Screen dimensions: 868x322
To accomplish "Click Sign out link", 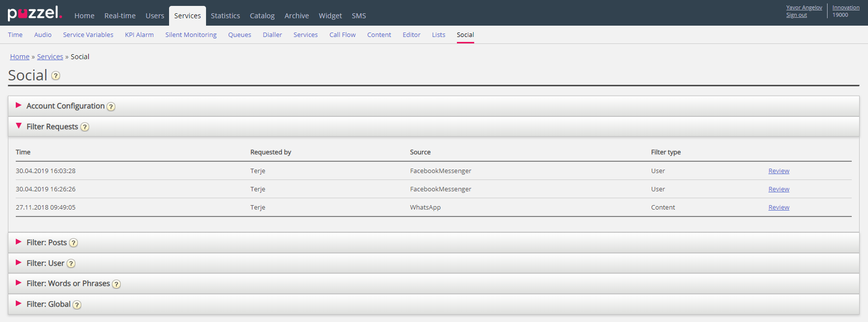I will click(x=796, y=15).
